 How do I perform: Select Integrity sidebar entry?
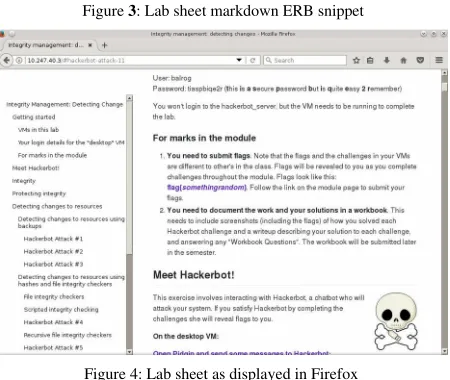point(24,181)
